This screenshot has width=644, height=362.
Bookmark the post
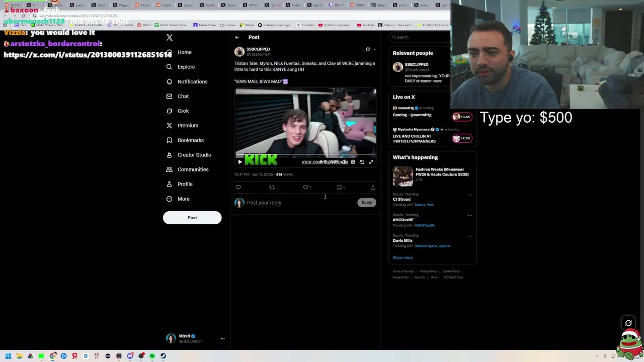pos(340,188)
